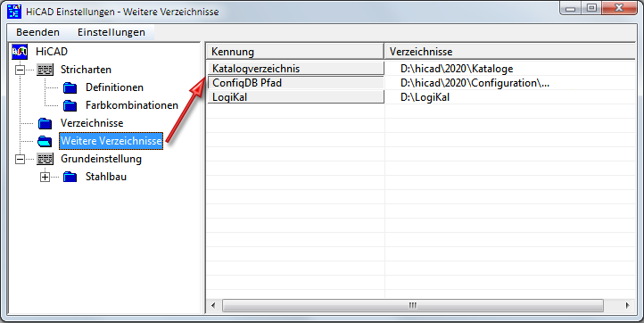Viewport: 644px width, 323px height.
Task: Click the Definitionen folder icon
Action: (x=70, y=87)
